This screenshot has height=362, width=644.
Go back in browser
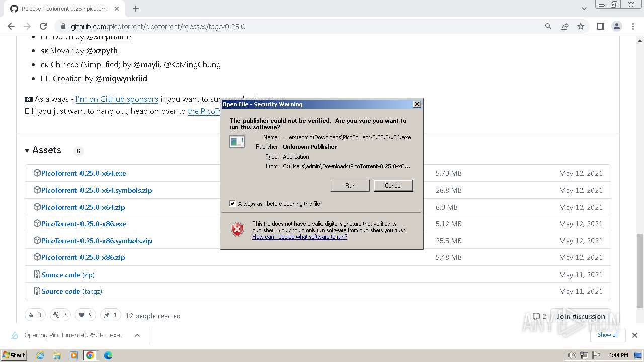[11, 26]
